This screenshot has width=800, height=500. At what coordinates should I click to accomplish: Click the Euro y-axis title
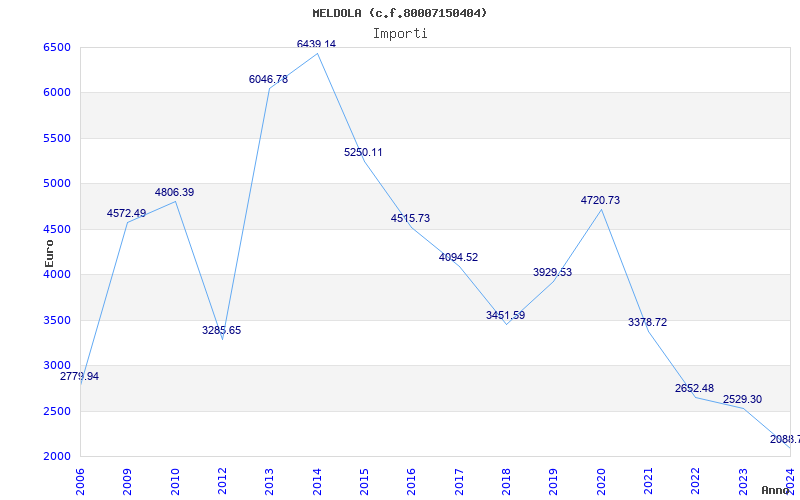(x=49, y=253)
